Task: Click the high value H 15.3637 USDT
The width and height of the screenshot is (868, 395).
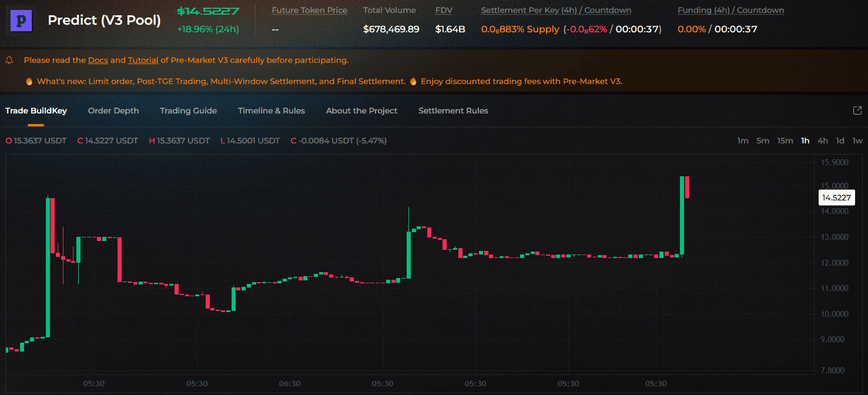Action: pos(179,140)
